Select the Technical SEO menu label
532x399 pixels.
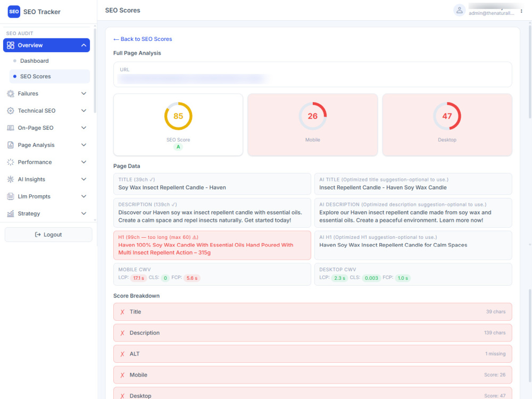pyautogui.click(x=37, y=111)
